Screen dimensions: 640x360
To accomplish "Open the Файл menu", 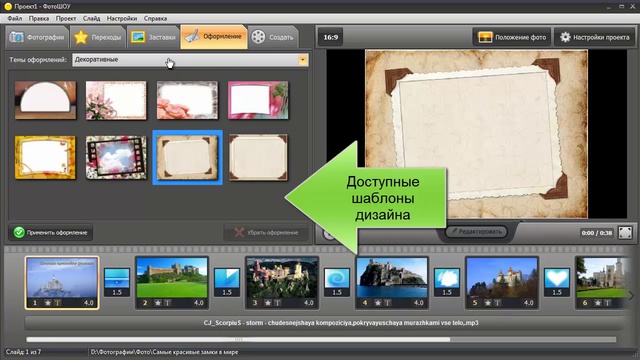I will [15, 18].
